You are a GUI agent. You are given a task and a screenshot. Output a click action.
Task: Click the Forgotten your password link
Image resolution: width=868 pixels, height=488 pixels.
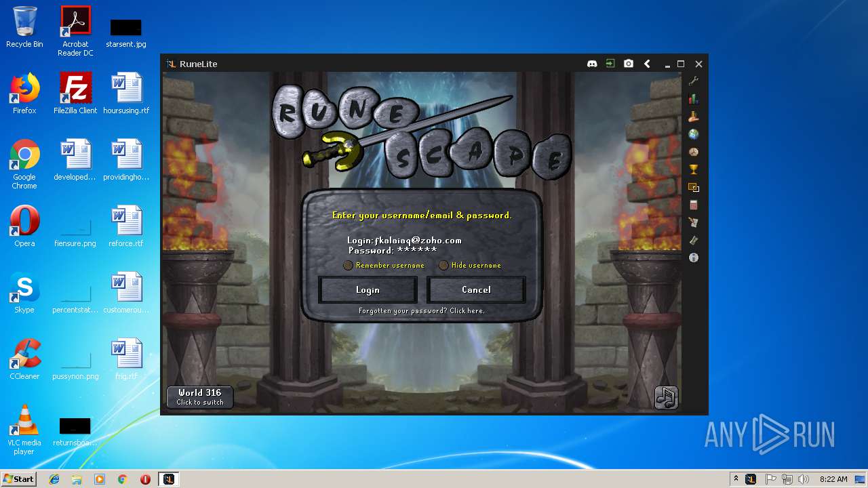click(x=421, y=310)
